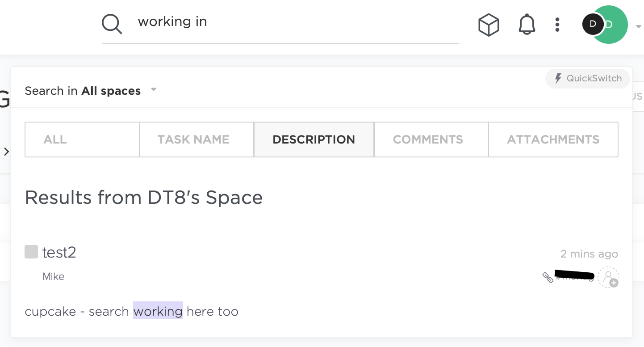Expand the left sidebar chevron arrow
Image resolution: width=644 pixels, height=347 pixels.
(x=6, y=152)
